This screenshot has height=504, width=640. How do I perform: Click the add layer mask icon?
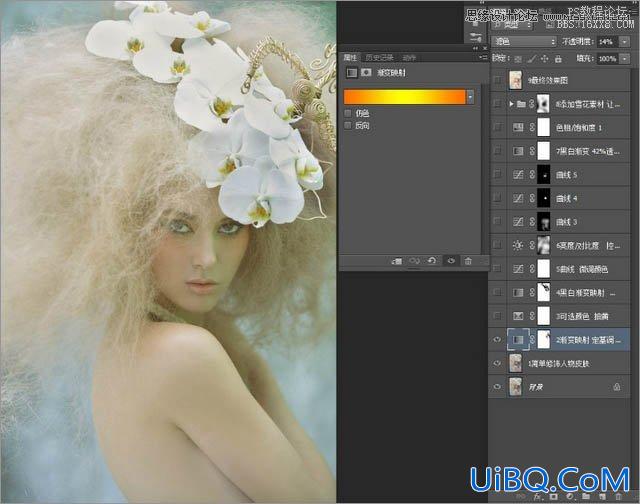coord(553,497)
